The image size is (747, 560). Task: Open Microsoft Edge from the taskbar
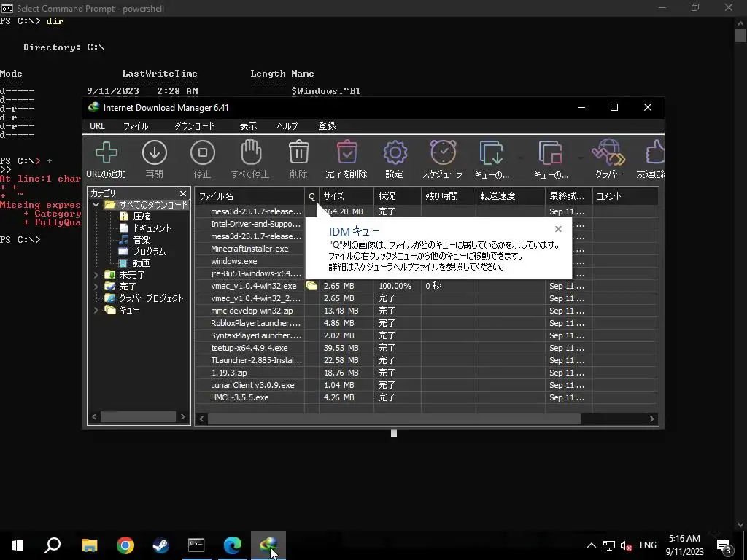click(x=233, y=545)
